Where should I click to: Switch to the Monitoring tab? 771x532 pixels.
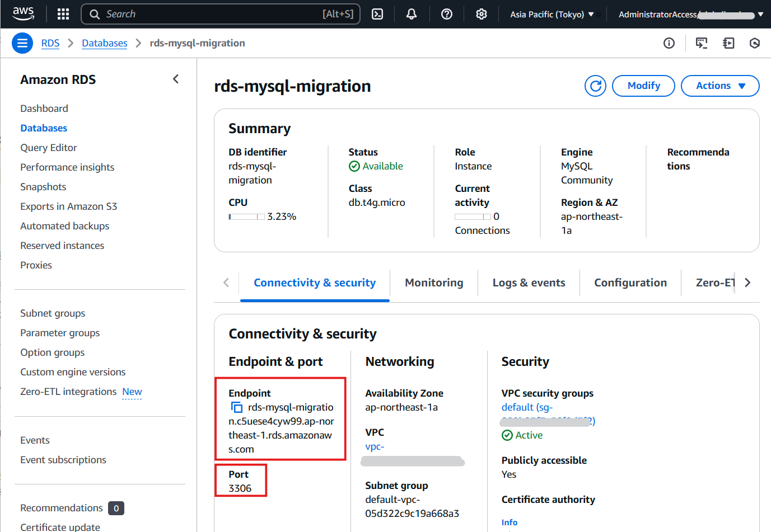[434, 283]
